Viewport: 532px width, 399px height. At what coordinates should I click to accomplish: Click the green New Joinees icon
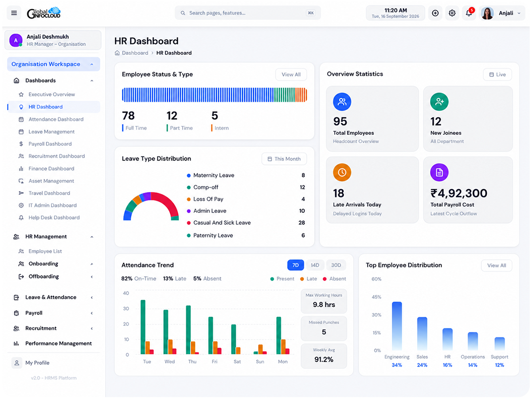click(x=439, y=102)
